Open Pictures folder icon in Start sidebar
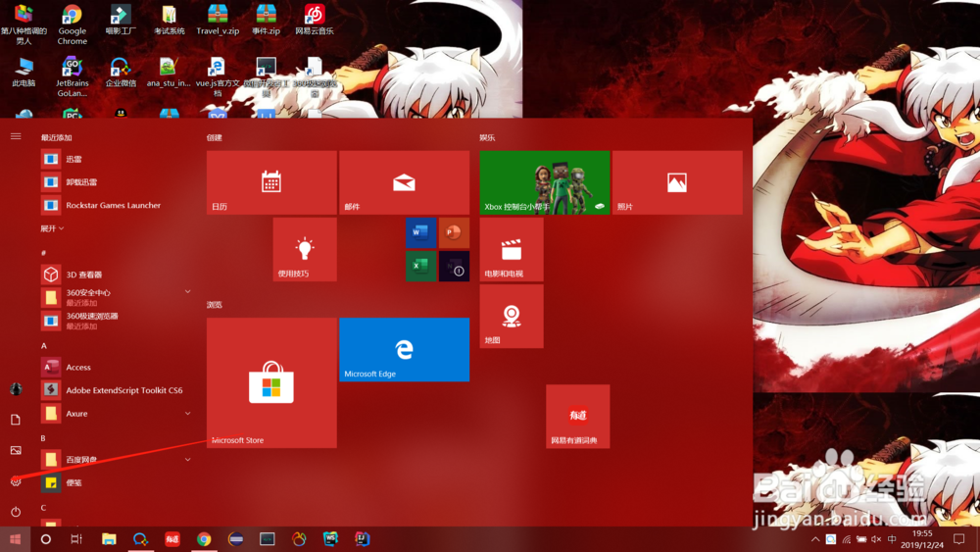 pos(16,450)
